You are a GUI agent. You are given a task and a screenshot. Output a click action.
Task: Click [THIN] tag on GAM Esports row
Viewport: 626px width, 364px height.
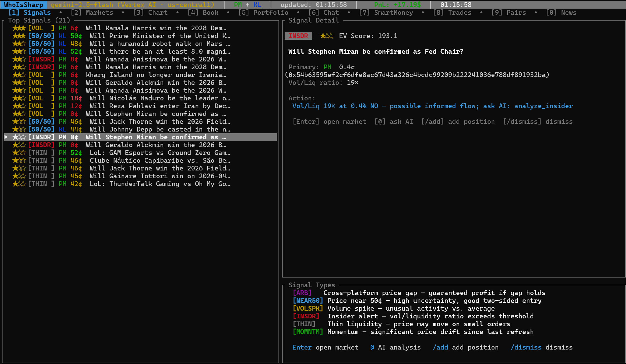click(x=41, y=153)
